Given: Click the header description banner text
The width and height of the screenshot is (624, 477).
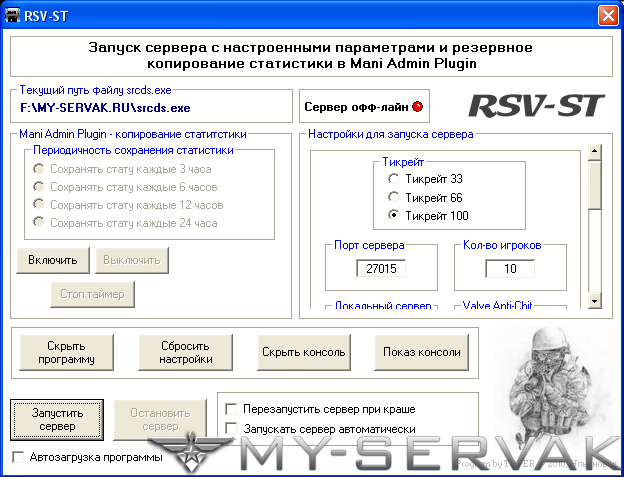Looking at the screenshot, I should [311, 55].
